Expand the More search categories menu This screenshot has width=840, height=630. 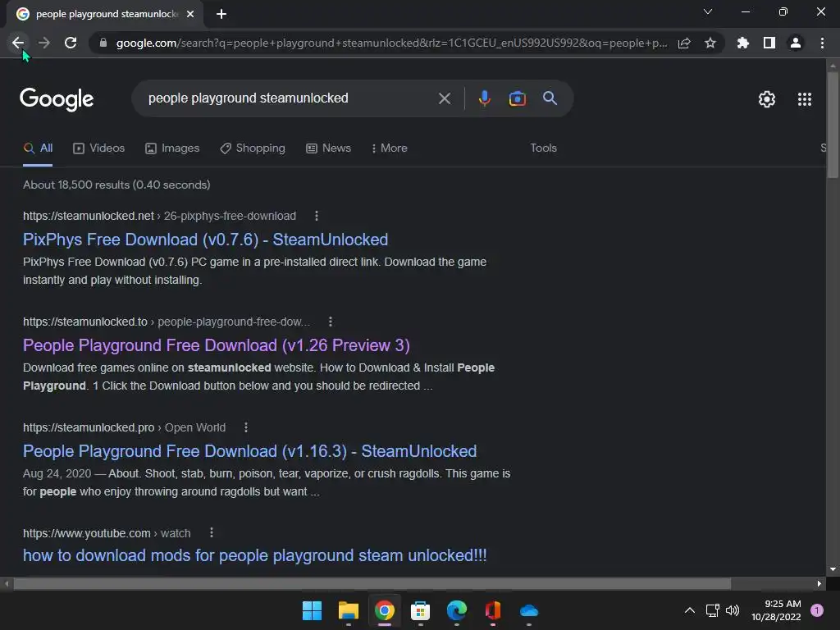[390, 148]
